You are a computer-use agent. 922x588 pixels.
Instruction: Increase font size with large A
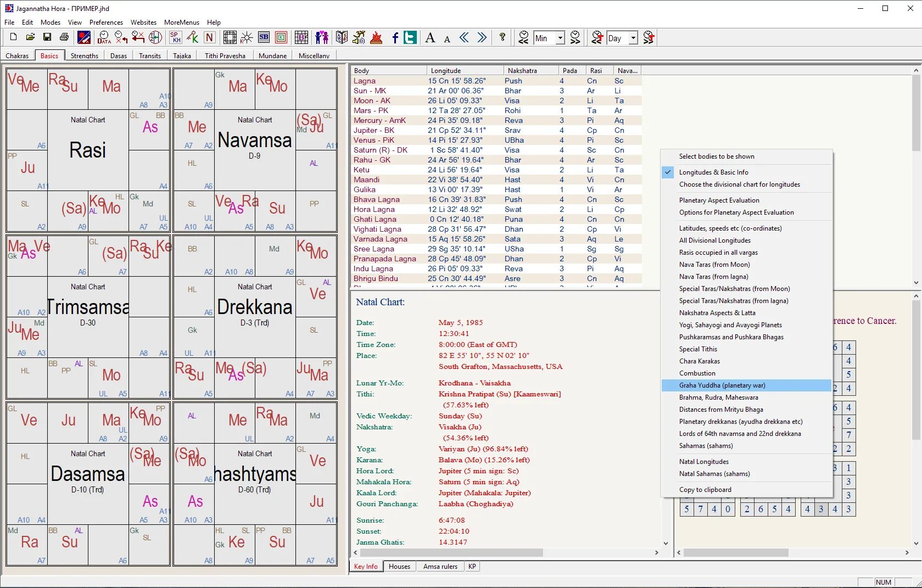pos(431,37)
